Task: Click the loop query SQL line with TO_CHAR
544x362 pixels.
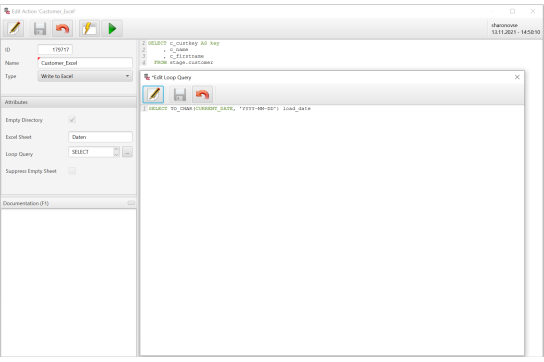Action: tap(229, 109)
